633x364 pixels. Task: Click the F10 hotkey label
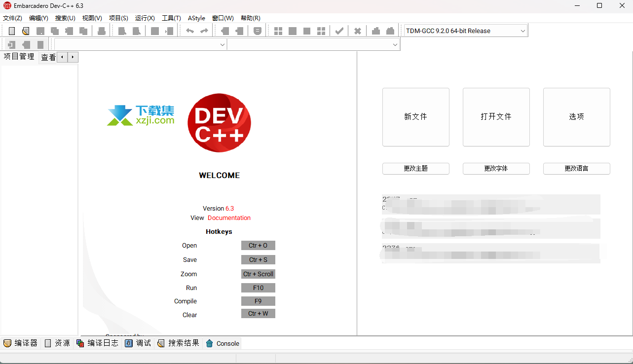258,288
